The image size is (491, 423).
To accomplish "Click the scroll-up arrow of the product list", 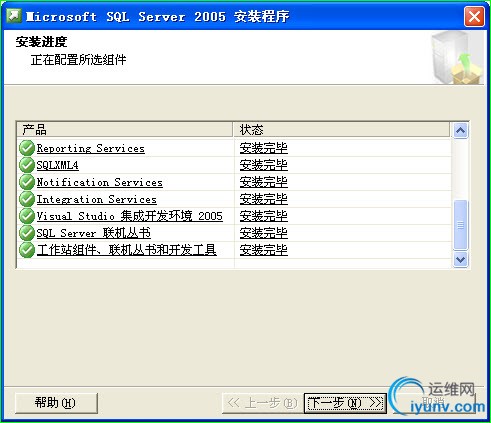I will pos(460,130).
